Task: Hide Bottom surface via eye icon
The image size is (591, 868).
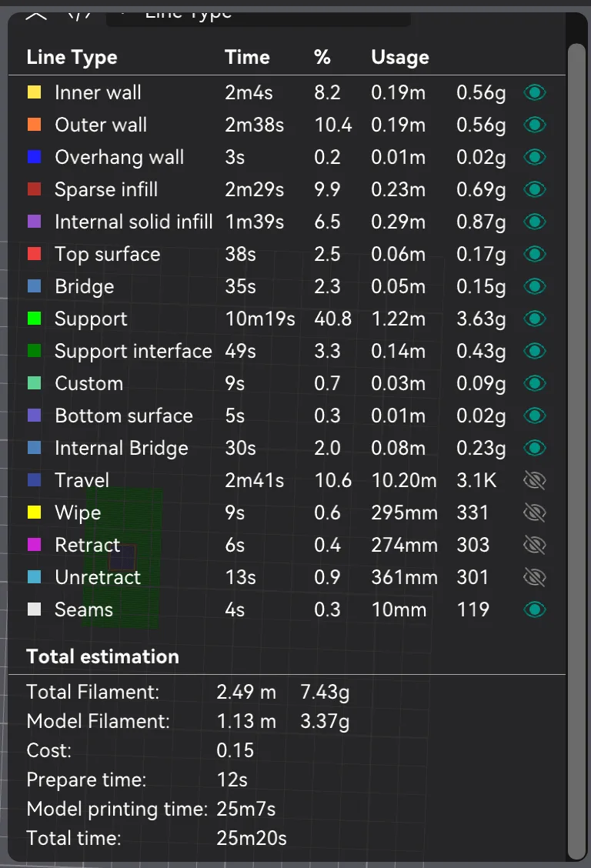Action: pos(535,416)
